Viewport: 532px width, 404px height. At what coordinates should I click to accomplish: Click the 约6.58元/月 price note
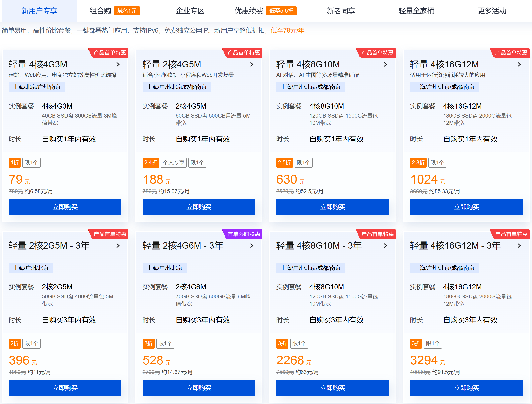point(39,191)
